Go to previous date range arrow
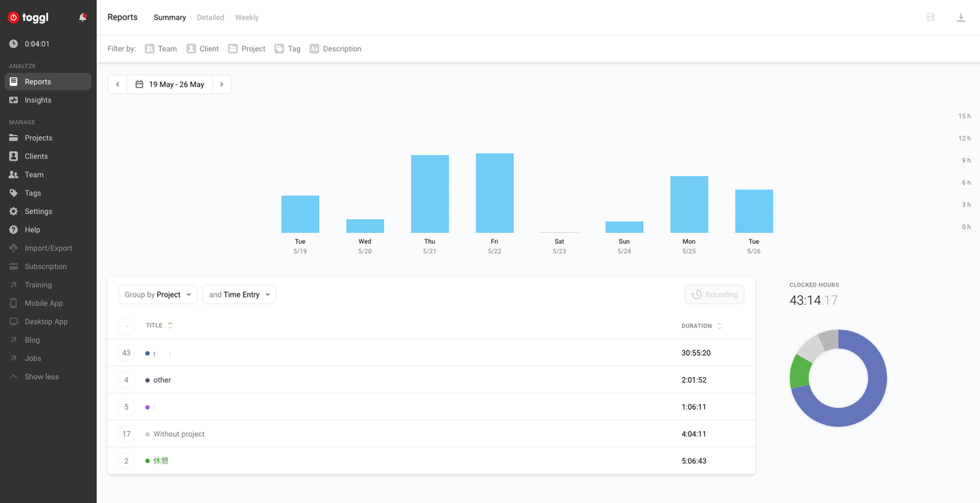This screenshot has width=980, height=503. click(x=118, y=84)
